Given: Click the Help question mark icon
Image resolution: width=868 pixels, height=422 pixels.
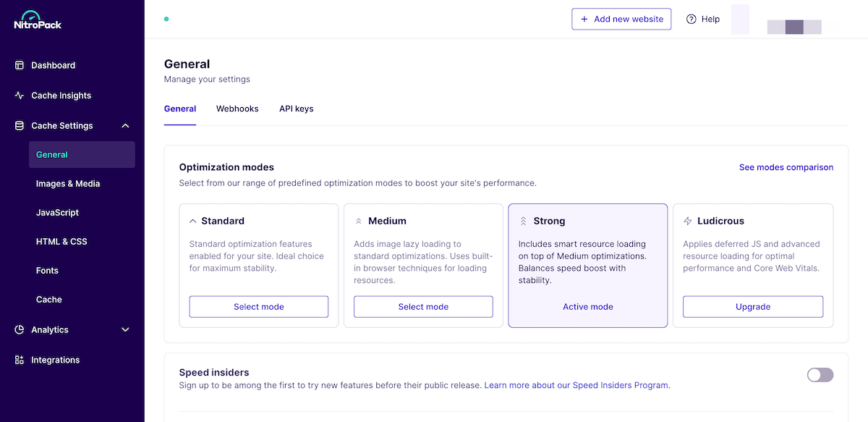Looking at the screenshot, I should click(x=692, y=20).
